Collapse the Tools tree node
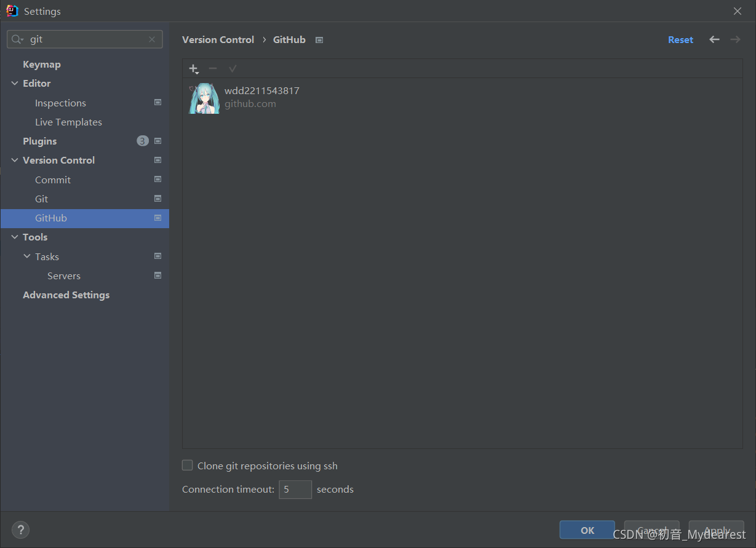 [15, 237]
